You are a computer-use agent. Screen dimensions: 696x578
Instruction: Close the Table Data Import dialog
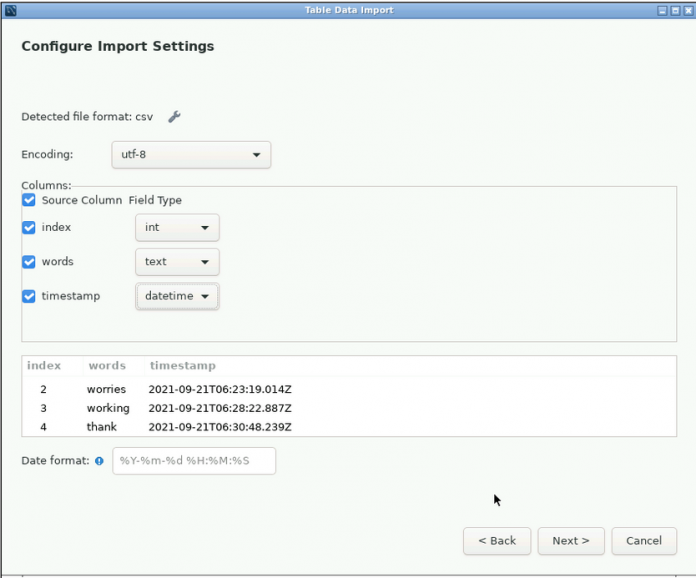(x=688, y=10)
